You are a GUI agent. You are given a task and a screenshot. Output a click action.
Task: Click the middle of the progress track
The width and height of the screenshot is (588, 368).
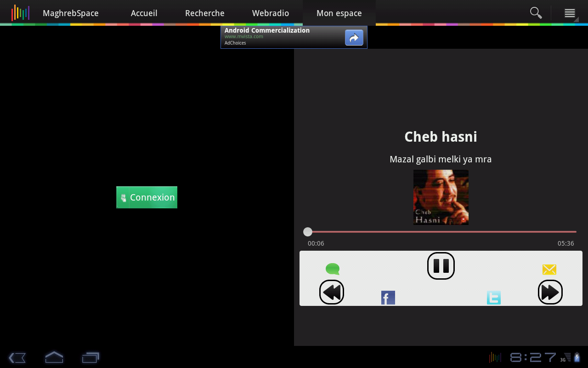point(441,232)
